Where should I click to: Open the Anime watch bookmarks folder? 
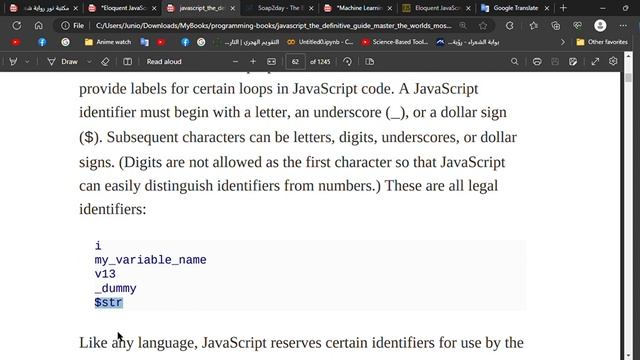point(108,42)
